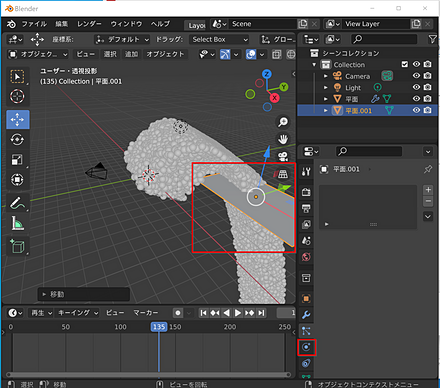Viewport: 440px width, 388px height.
Task: Toggle camera view with camera icon
Action: tap(283, 156)
